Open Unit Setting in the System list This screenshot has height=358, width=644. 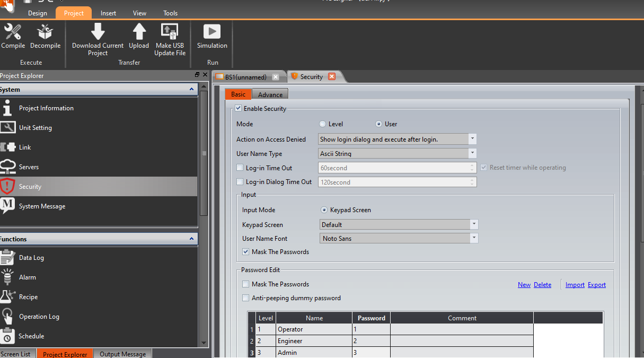coord(35,128)
